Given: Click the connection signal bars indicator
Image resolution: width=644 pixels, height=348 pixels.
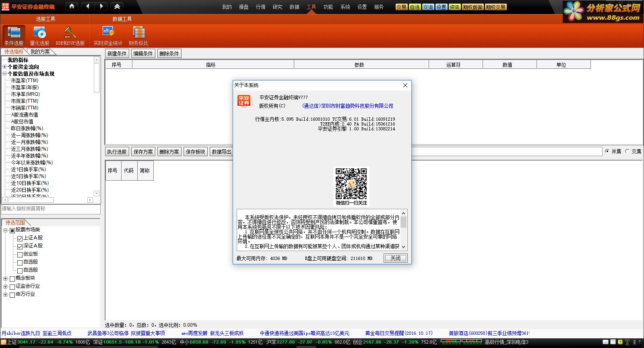Looking at the screenshot, I should [x=461, y=342].
